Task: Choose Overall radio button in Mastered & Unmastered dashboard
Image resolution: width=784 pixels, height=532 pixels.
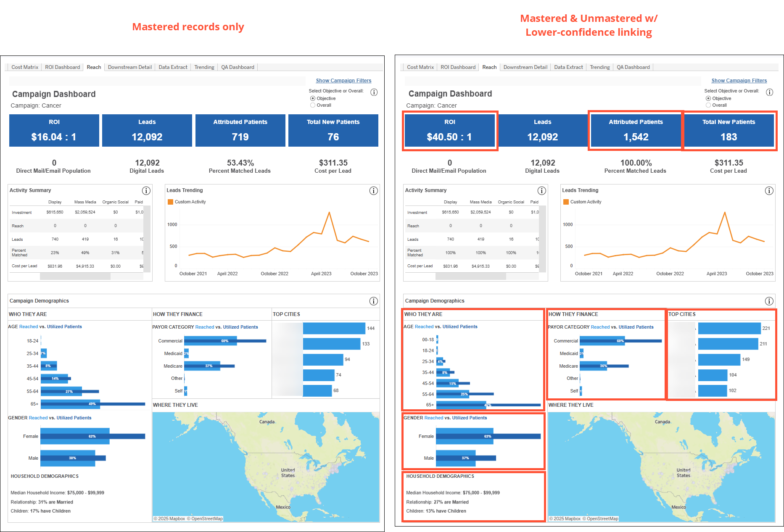Action: [708, 105]
